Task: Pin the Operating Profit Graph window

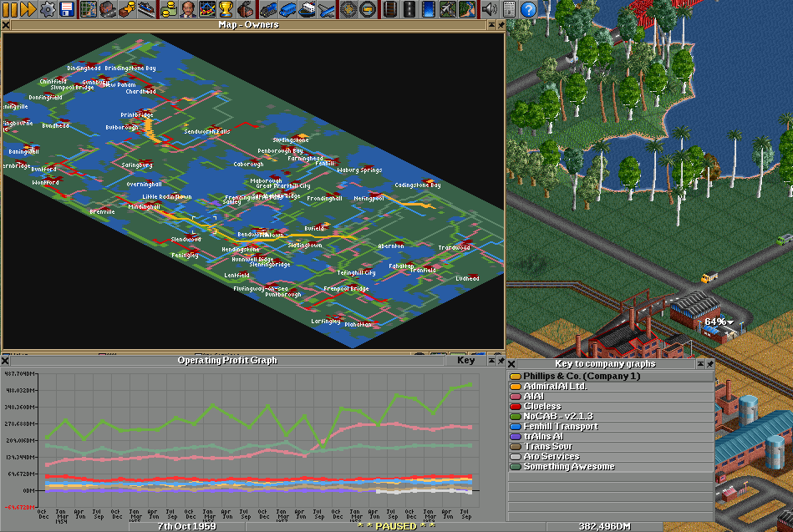Action: point(501,361)
